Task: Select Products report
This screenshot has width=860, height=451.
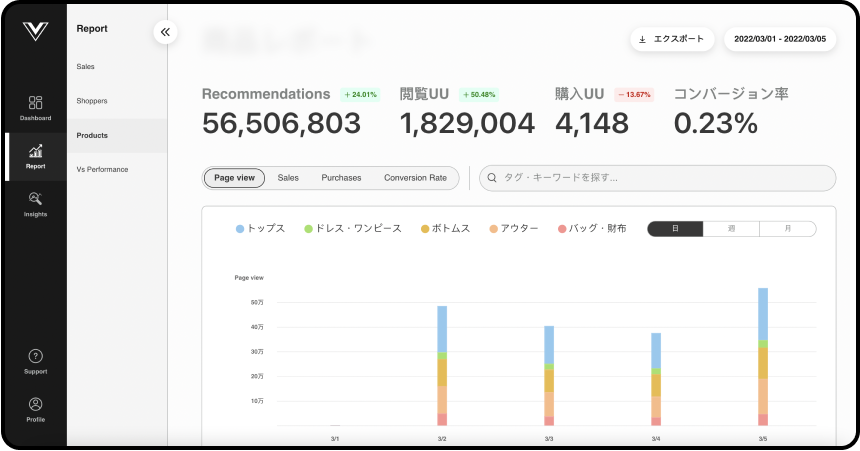Action: click(x=117, y=136)
